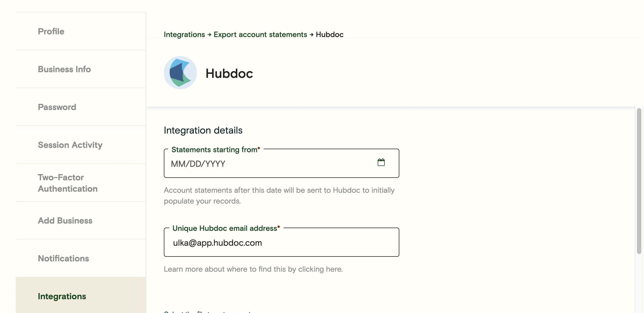
Task: View Session Activity
Action: 70,145
